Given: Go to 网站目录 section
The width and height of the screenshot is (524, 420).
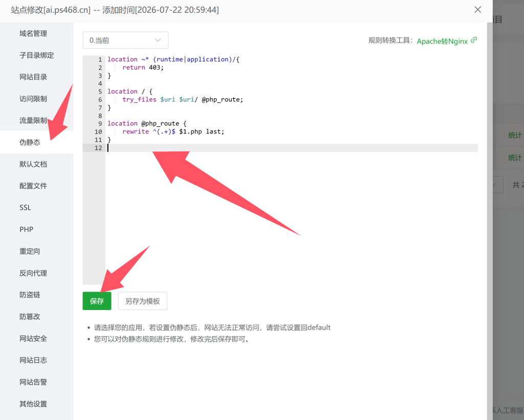Looking at the screenshot, I should 33,77.
